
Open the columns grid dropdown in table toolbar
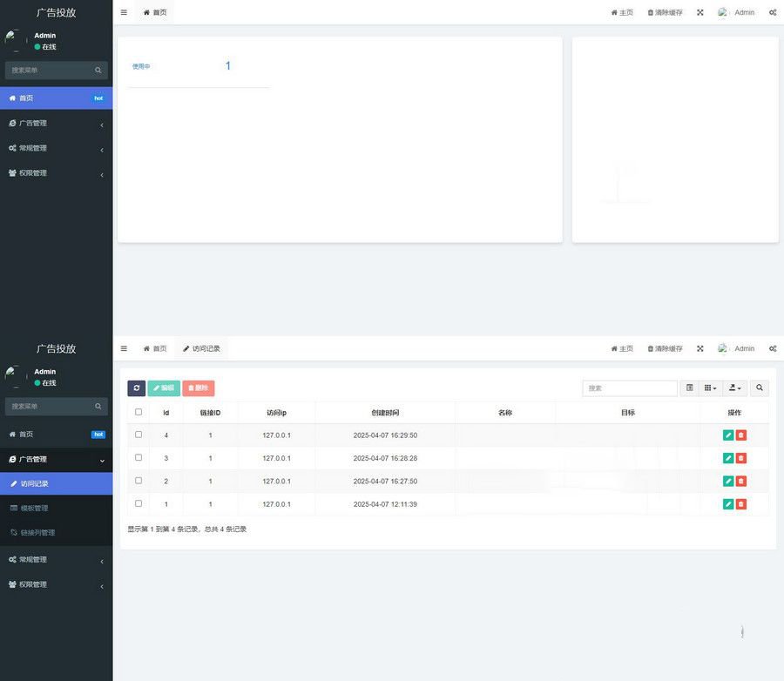[x=711, y=388]
